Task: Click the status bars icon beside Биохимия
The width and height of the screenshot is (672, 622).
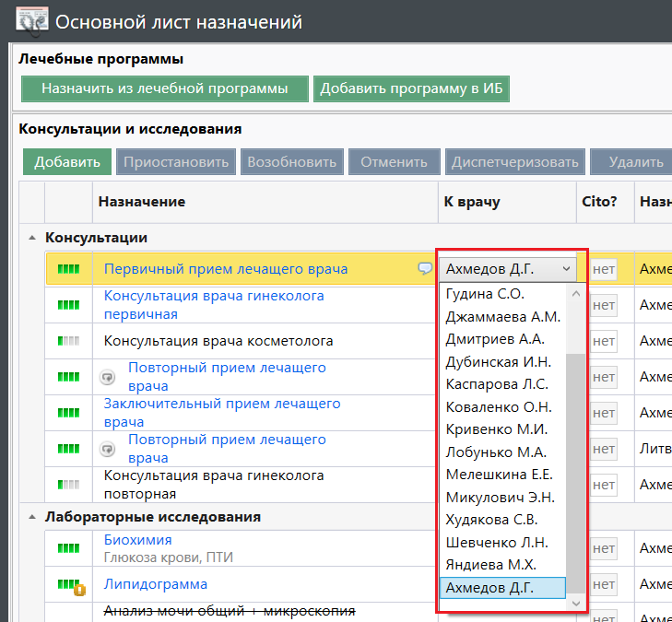Action: click(x=68, y=548)
